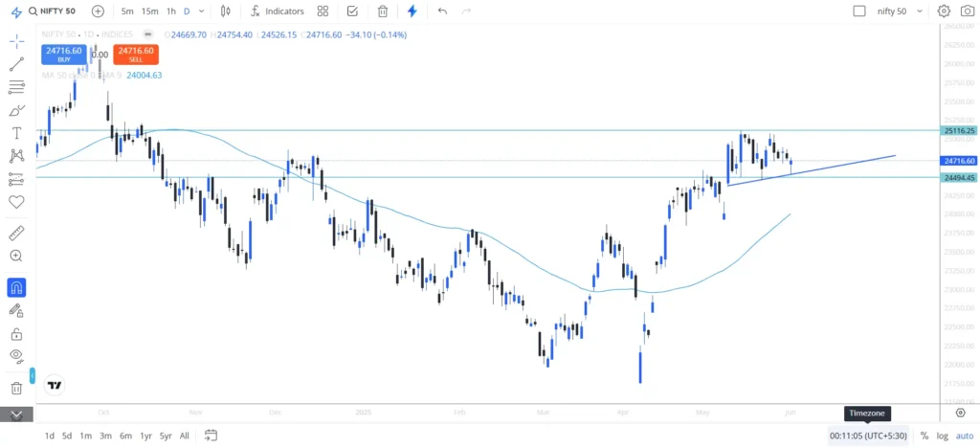Click the 24716.60 current price label
980x448 pixels.
(958, 161)
